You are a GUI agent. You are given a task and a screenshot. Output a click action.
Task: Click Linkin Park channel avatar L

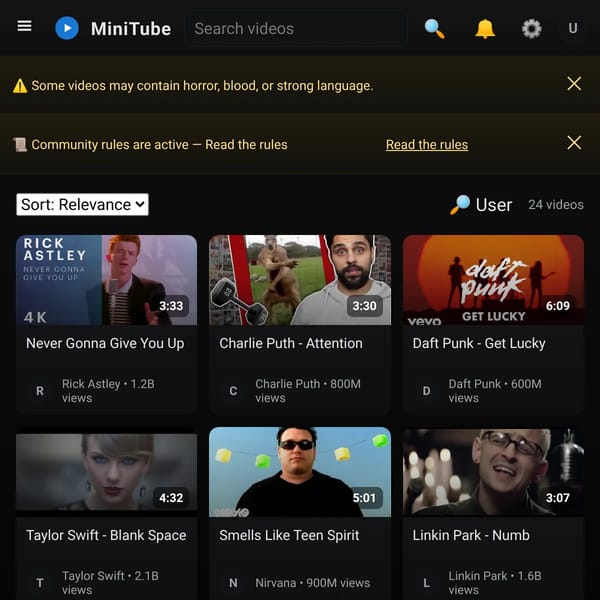coord(426,583)
